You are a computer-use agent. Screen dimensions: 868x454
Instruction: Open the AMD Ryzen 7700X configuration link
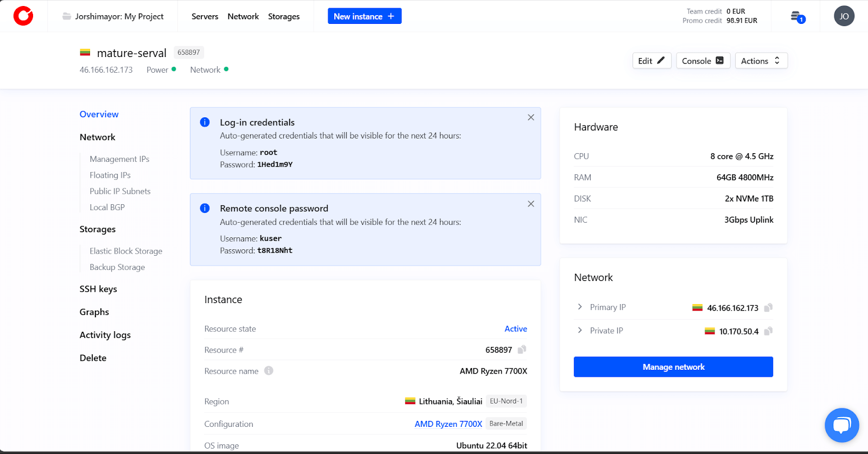448,424
